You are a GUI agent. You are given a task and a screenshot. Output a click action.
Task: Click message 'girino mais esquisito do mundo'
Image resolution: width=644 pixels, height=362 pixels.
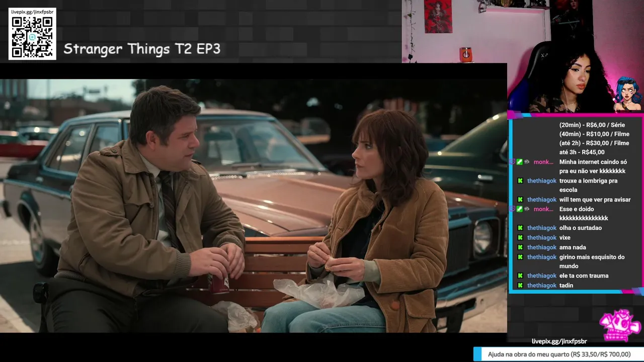pyautogui.click(x=592, y=261)
